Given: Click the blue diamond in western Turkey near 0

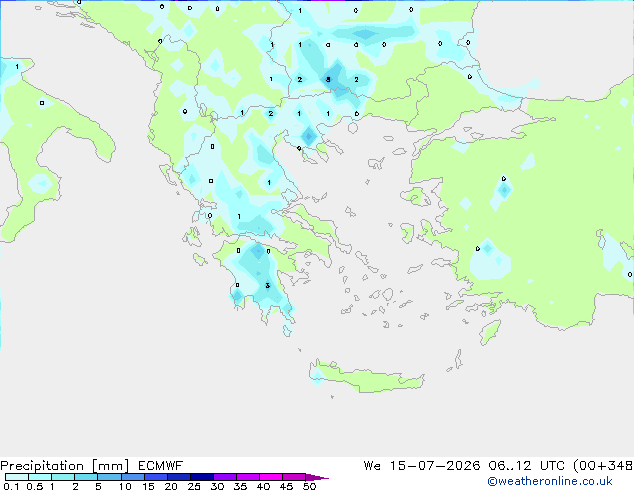Looking at the screenshot, I should (504, 189).
